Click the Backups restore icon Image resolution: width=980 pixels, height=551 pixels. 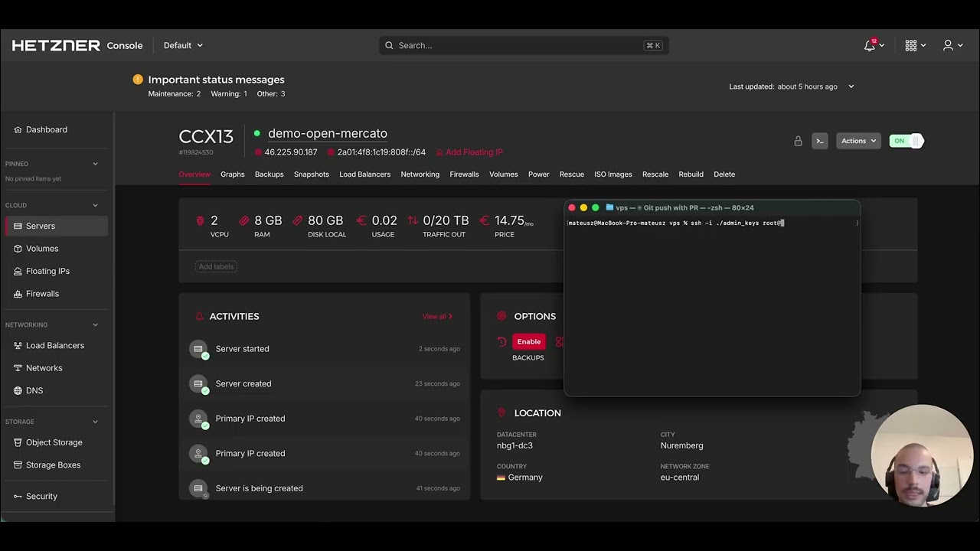(x=501, y=342)
